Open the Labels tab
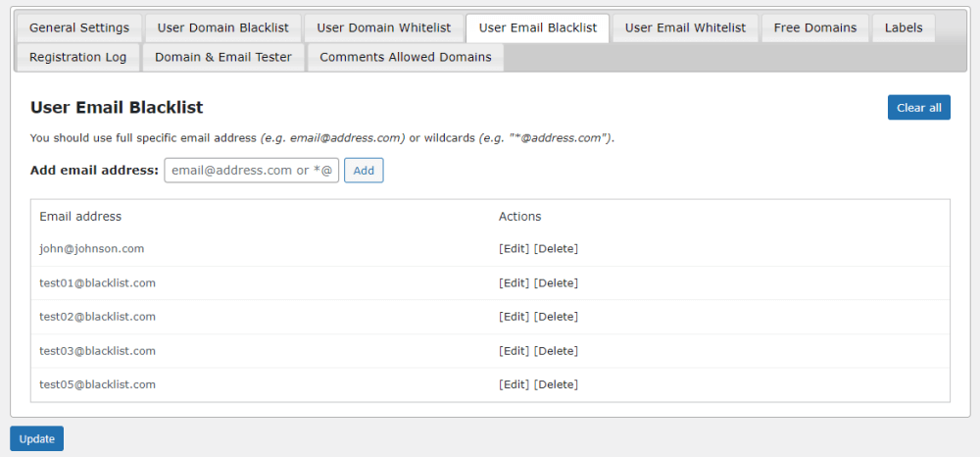980x457 pixels. point(903,27)
